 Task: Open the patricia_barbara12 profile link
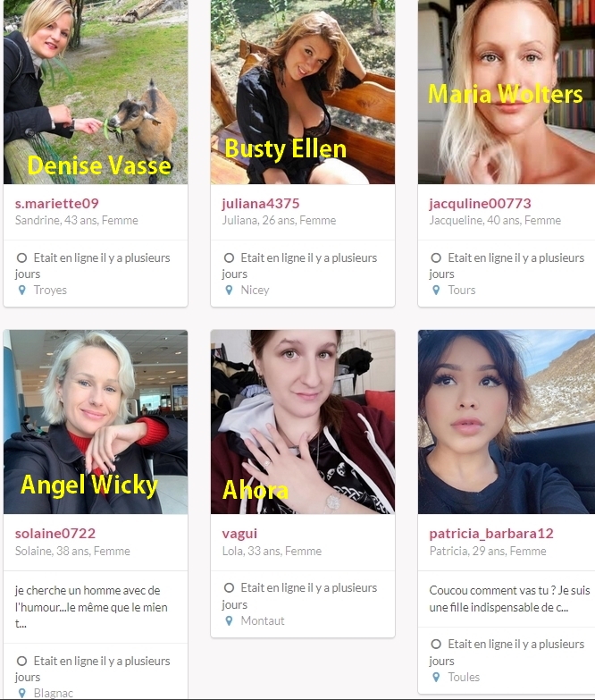tap(491, 534)
